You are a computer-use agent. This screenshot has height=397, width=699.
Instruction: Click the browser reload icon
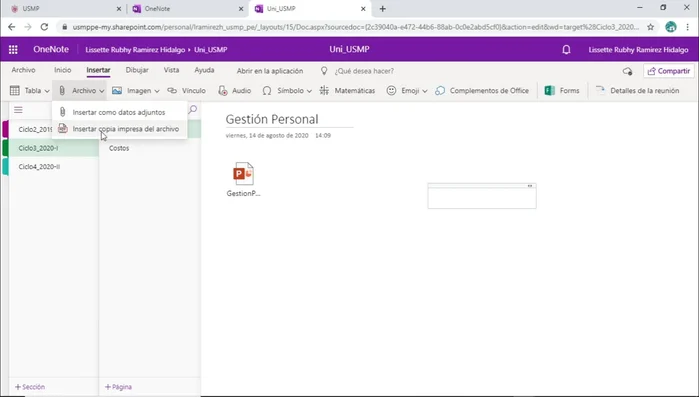pos(44,27)
